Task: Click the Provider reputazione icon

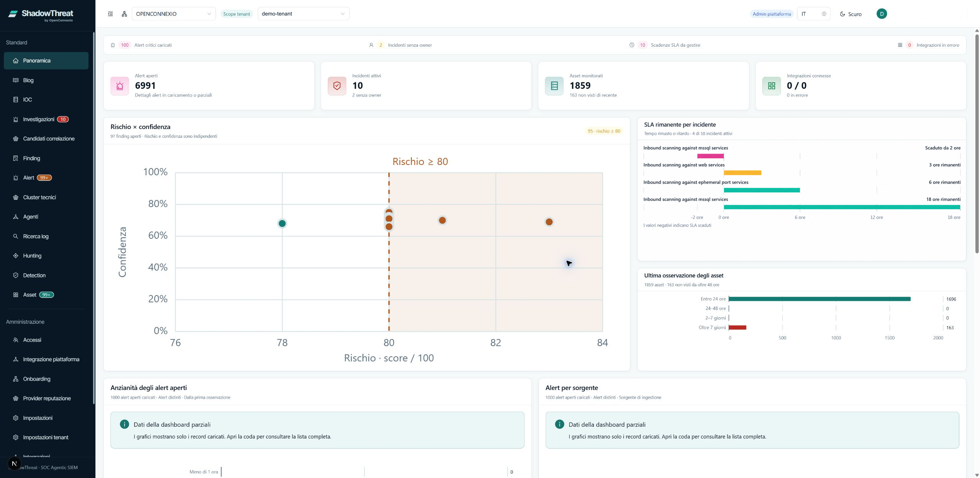Action: [16, 398]
